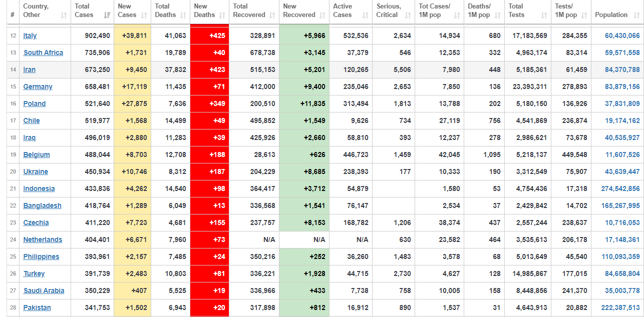Select Germany's total tests 23,393,311
This screenshot has width=644, height=317.
[527, 86]
